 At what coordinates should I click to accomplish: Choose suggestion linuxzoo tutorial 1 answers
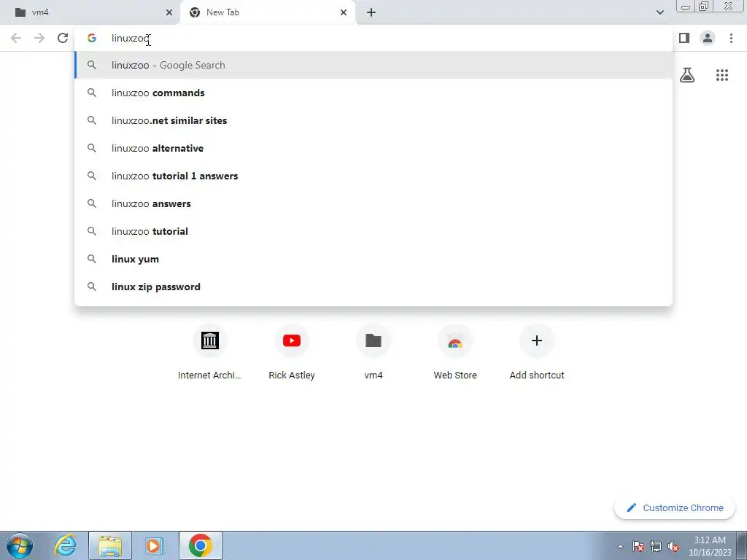click(373, 176)
